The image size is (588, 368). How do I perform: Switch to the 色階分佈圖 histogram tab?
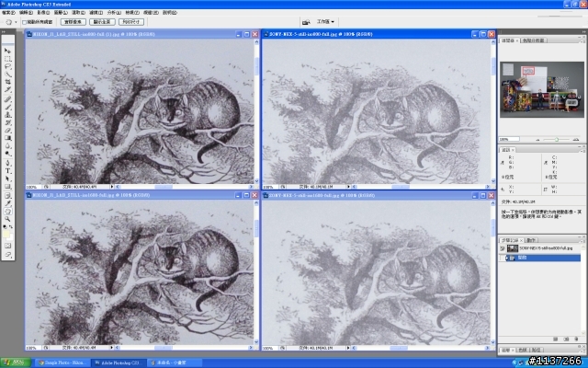coord(533,40)
